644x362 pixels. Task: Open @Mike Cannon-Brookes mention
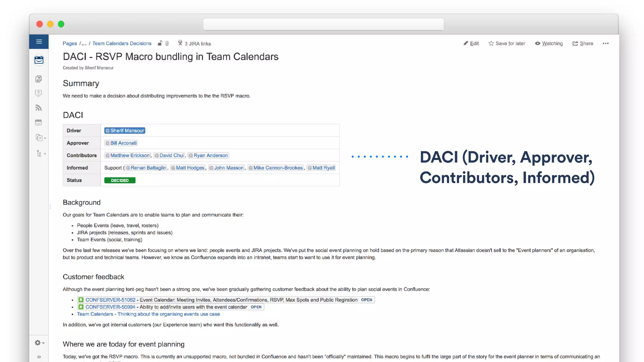tap(275, 168)
